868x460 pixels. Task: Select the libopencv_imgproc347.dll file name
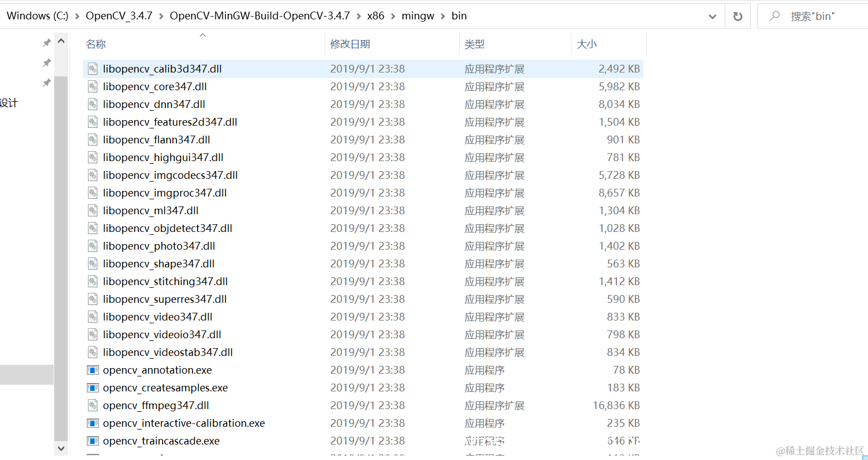165,193
